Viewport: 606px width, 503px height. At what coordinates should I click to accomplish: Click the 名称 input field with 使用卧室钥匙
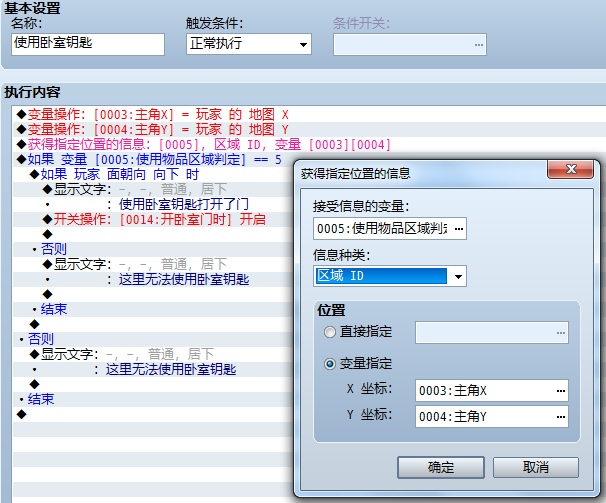pos(88,44)
